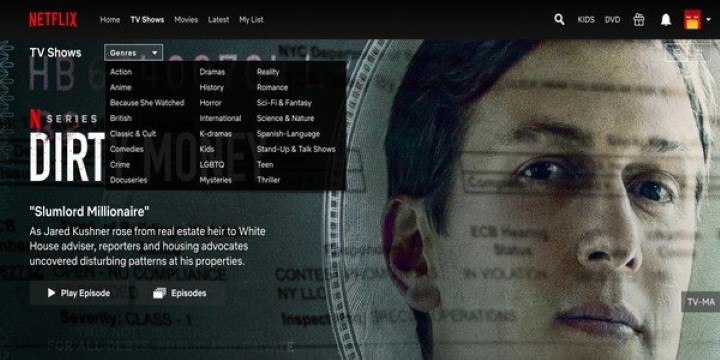Open the gift box icon
Image resolution: width=720 pixels, height=360 pixels.
click(639, 20)
